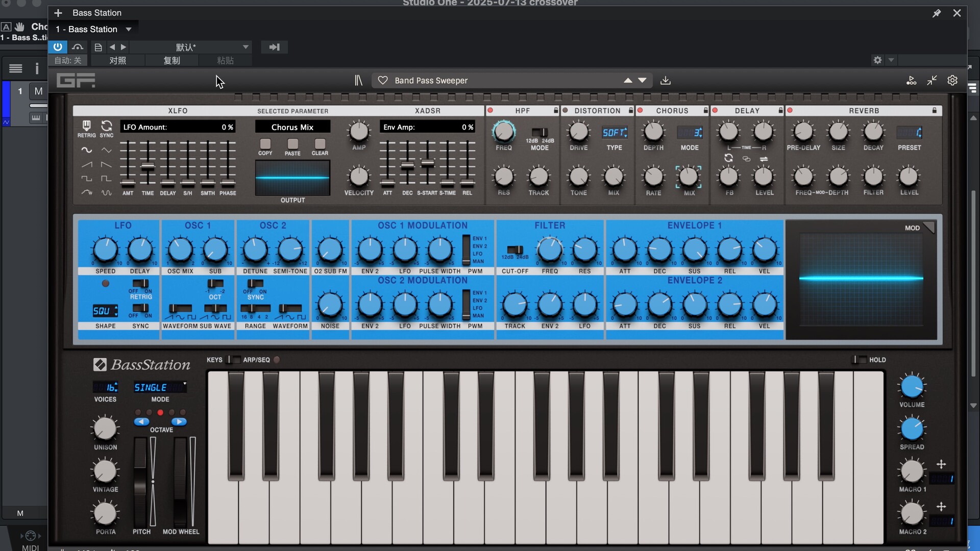Image resolution: width=980 pixels, height=551 pixels.
Task: Change the reverb PRESET selector
Action: pos(910,133)
